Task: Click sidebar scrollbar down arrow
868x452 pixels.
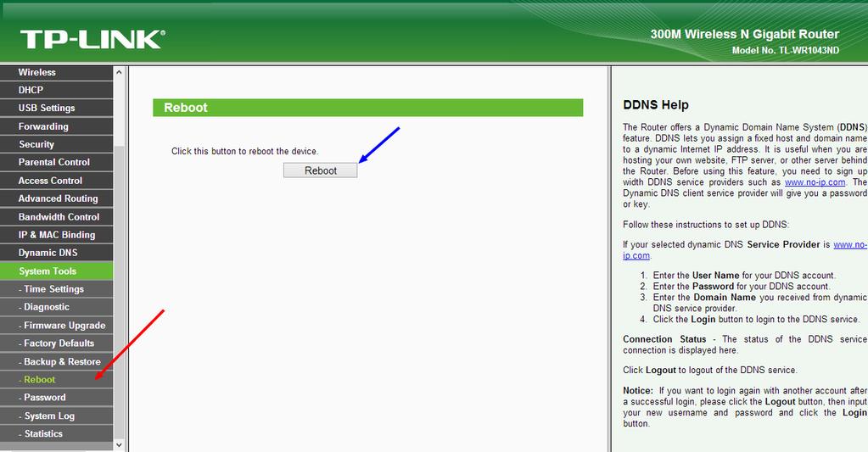Action: coord(119,445)
